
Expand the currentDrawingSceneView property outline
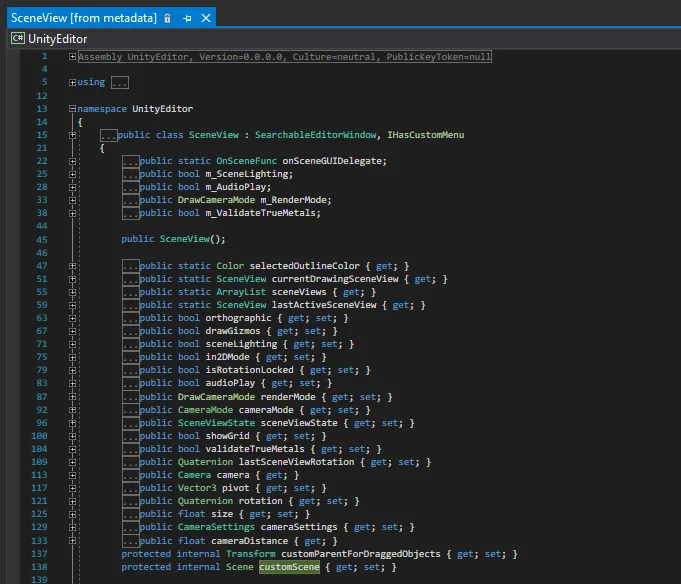[x=73, y=279]
